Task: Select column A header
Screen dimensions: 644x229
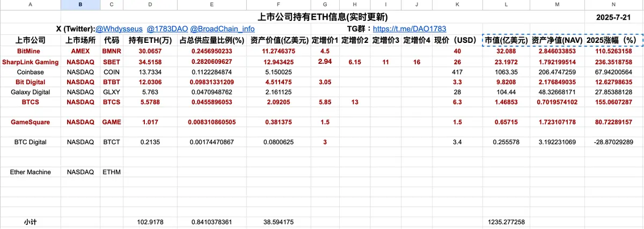Action: click(30, 5)
